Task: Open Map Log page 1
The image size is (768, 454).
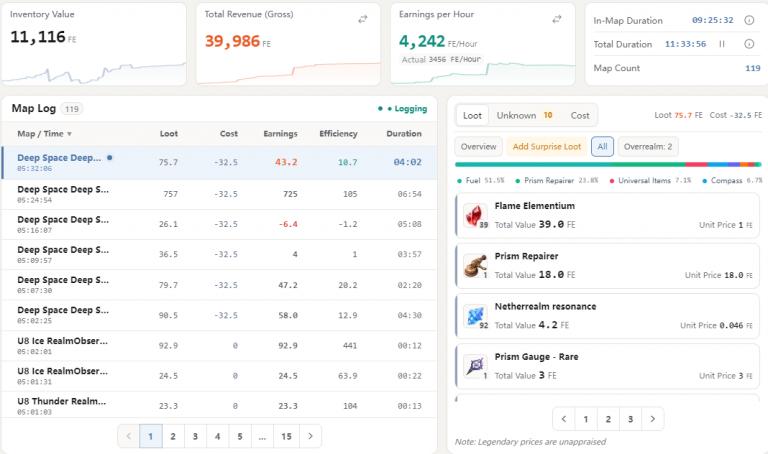Action: pos(151,436)
